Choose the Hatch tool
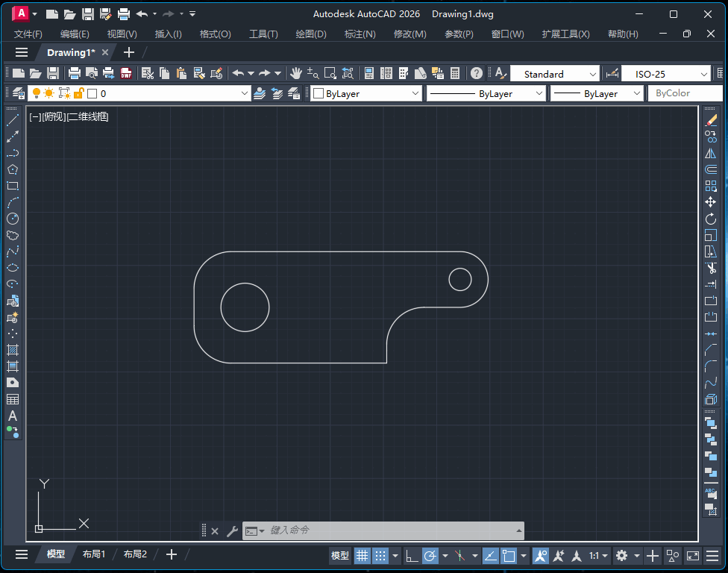728x573 pixels. coord(13,350)
